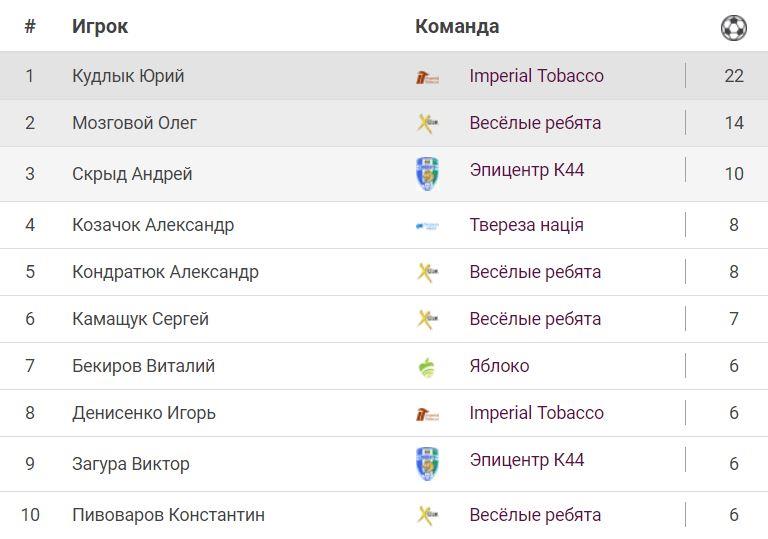Open Эпицентр К44 team link in row 3

coord(526,170)
